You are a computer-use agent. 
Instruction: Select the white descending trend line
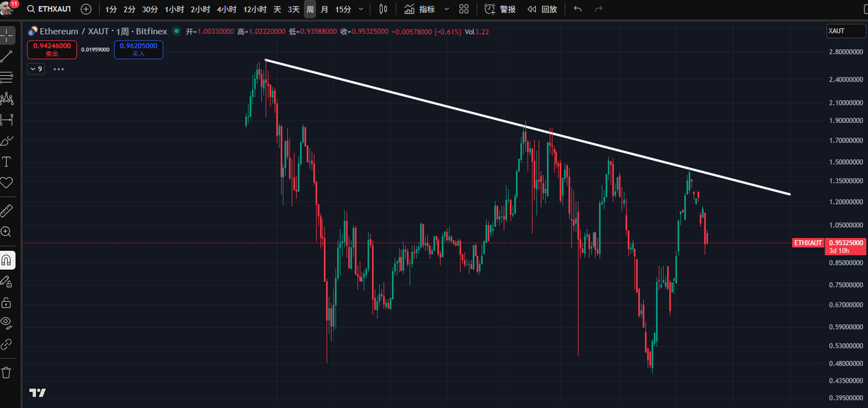tap(528, 127)
